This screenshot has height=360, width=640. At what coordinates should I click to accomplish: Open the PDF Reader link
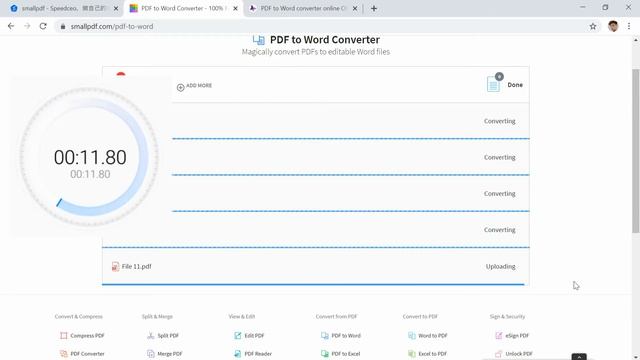pos(258,353)
